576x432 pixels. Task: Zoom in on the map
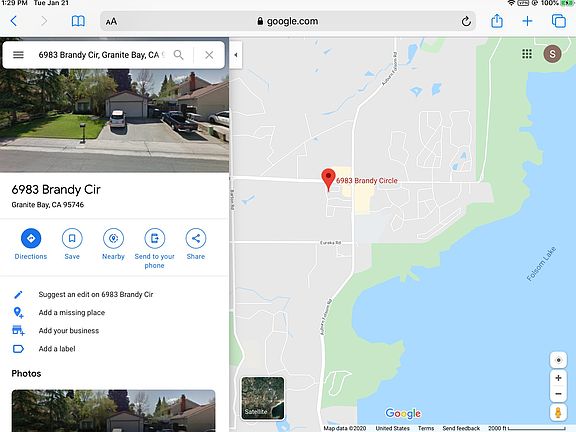click(x=558, y=378)
